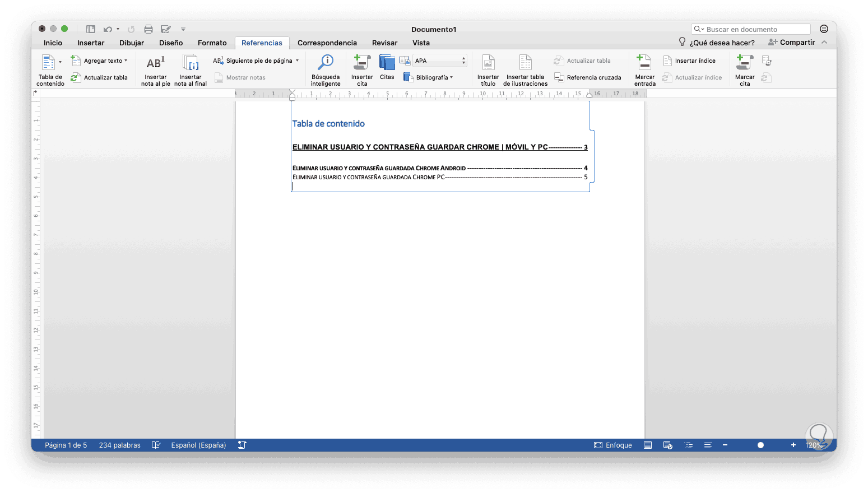Click the undo arrow icon
The width and height of the screenshot is (868, 493).
coord(108,29)
